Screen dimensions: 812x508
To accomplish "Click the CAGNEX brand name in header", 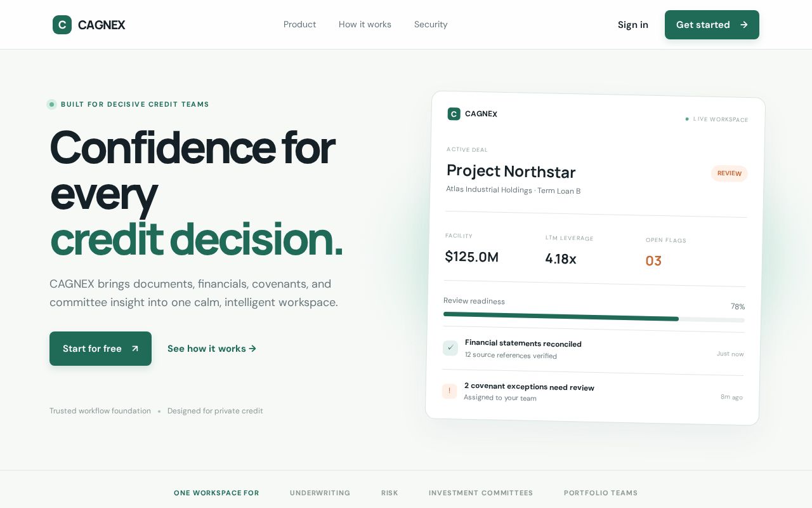I will tap(101, 25).
